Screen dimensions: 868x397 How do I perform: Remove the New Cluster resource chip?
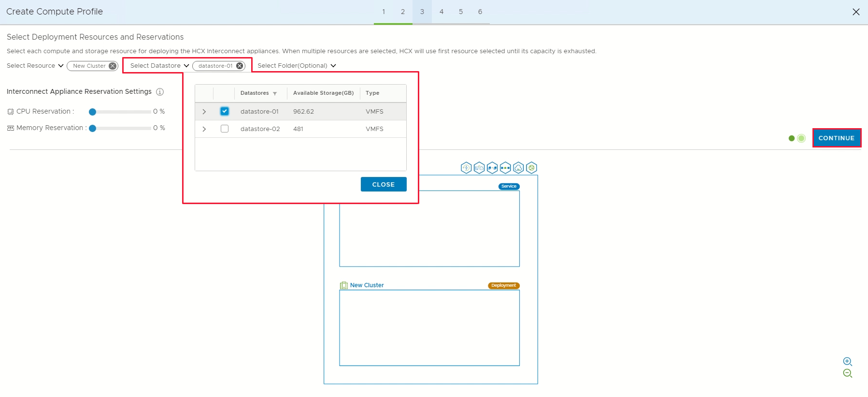(112, 66)
